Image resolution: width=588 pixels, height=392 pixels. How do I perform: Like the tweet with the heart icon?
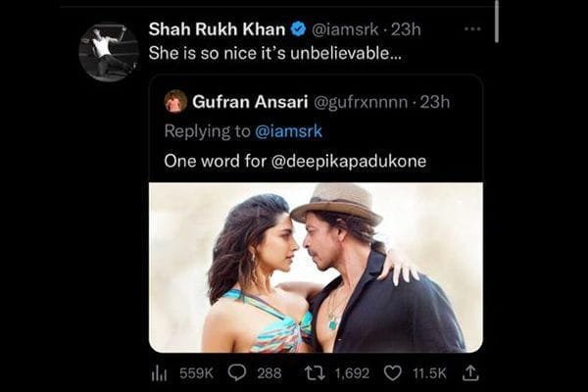pyautogui.click(x=392, y=372)
